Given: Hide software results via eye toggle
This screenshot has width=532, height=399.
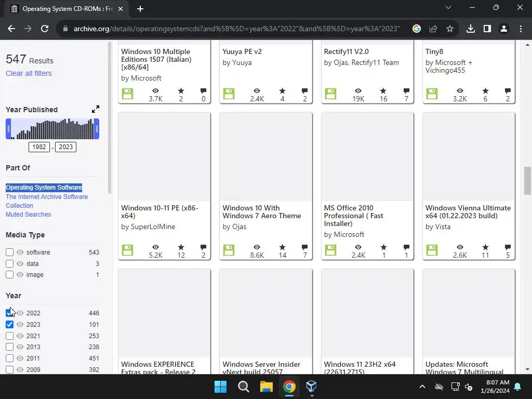Looking at the screenshot, I should point(20,252).
